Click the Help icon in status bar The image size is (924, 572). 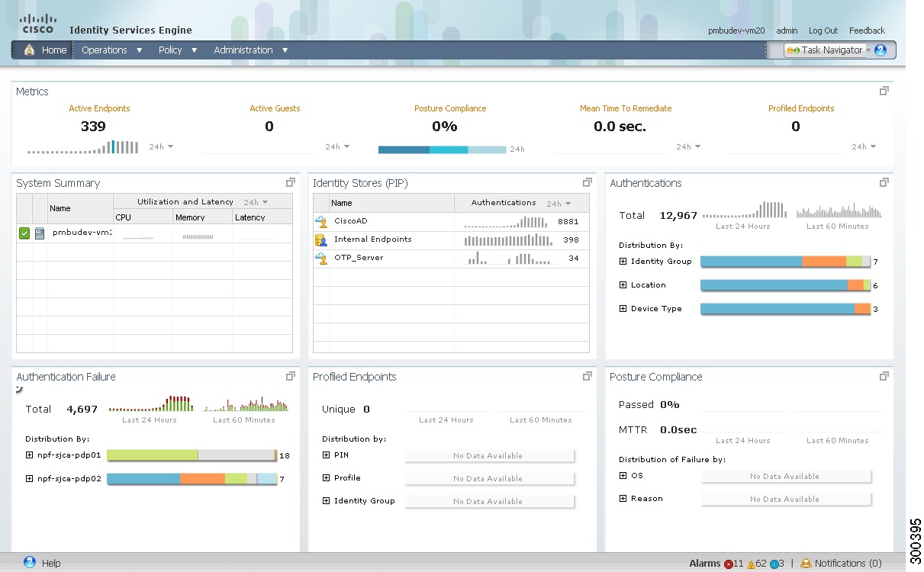click(30, 562)
